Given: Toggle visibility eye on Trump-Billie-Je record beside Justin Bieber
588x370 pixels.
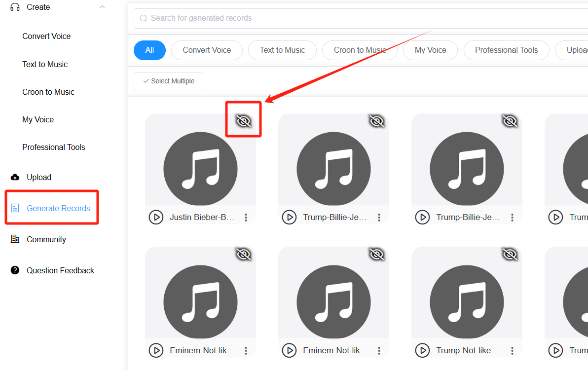Looking at the screenshot, I should (x=376, y=121).
